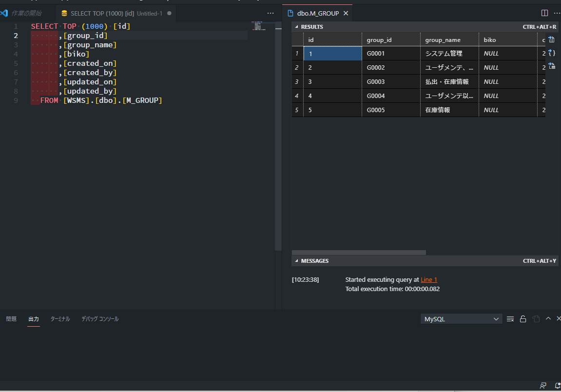Toggle output scroll lock icon
The width and height of the screenshot is (561, 392).
pos(522,319)
